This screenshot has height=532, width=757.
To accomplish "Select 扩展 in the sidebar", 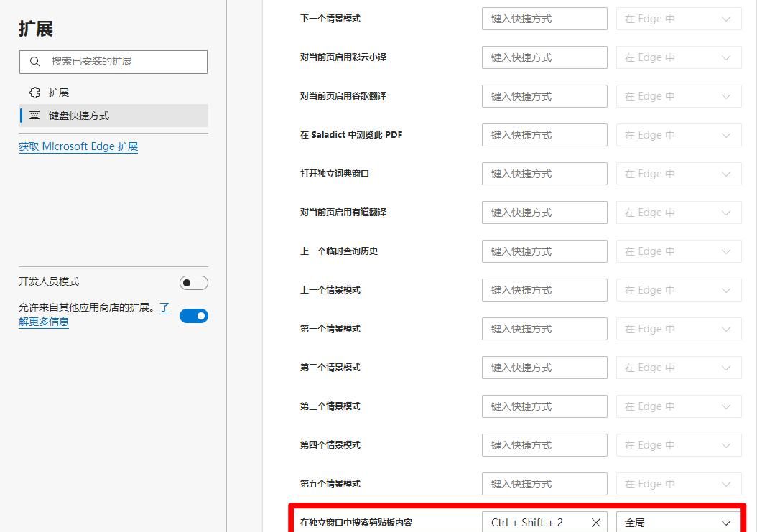I will (59, 92).
